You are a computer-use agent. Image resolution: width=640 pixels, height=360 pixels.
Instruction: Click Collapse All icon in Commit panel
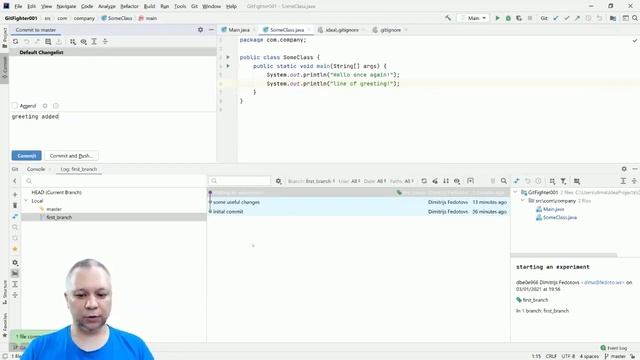pyautogui.click(x=105, y=42)
